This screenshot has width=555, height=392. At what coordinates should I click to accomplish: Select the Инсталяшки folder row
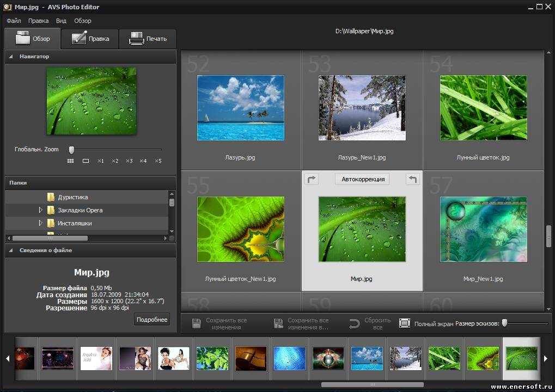[87, 223]
